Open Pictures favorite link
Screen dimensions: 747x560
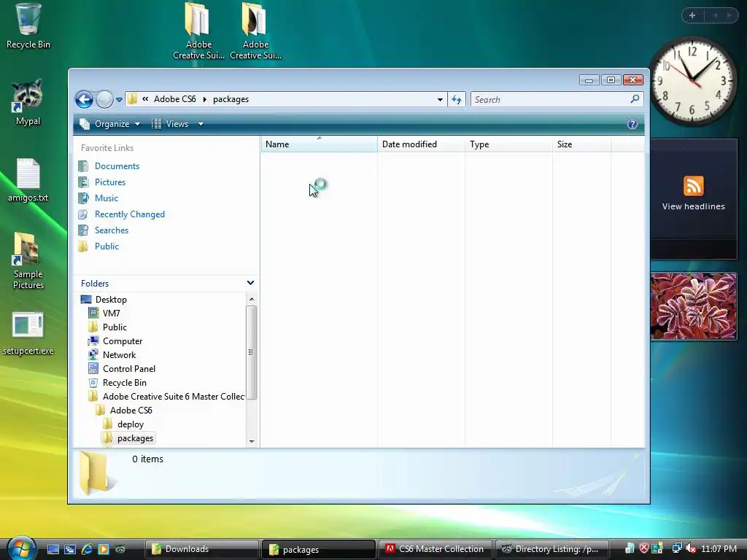110,182
